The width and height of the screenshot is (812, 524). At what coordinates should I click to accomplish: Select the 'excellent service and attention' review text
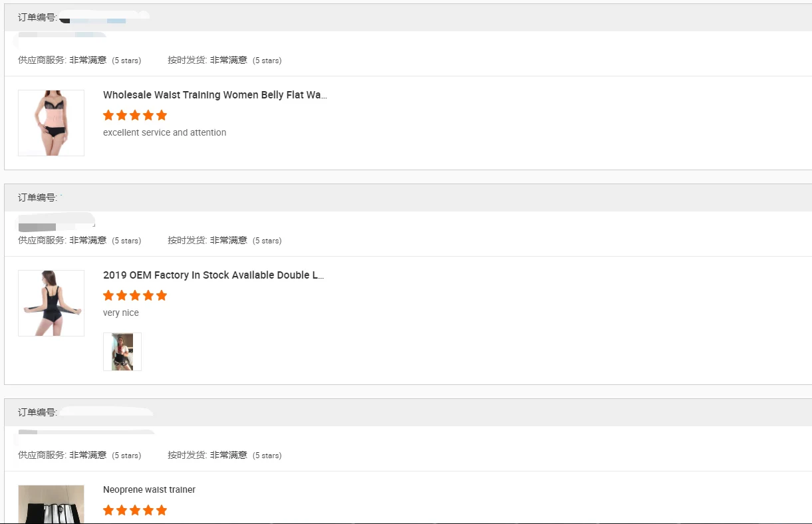click(x=165, y=132)
